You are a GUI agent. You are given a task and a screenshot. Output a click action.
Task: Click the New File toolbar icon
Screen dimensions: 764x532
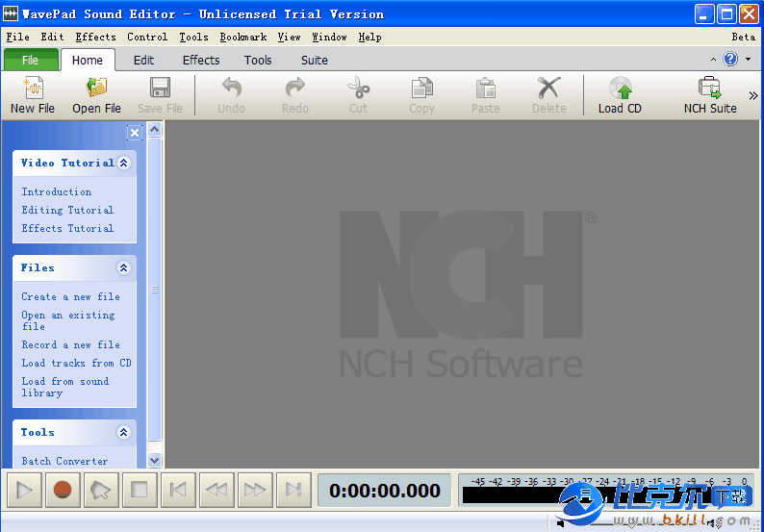pos(33,89)
